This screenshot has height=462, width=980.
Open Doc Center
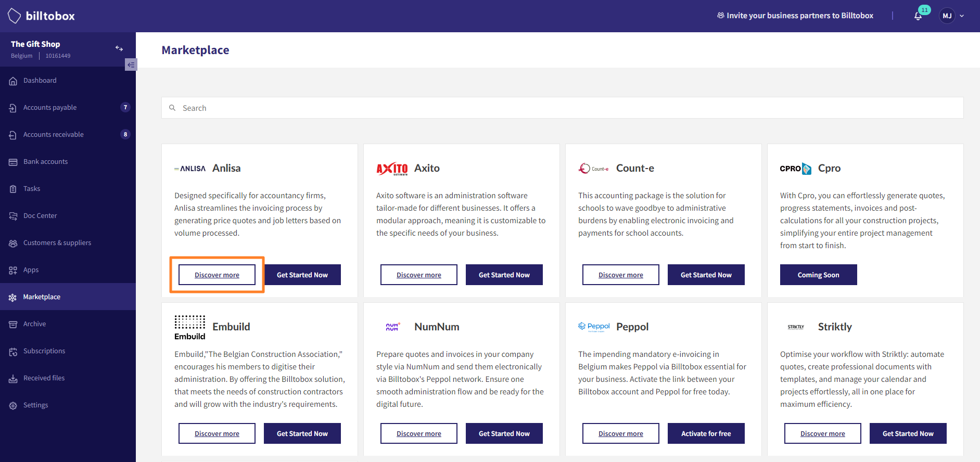point(40,215)
